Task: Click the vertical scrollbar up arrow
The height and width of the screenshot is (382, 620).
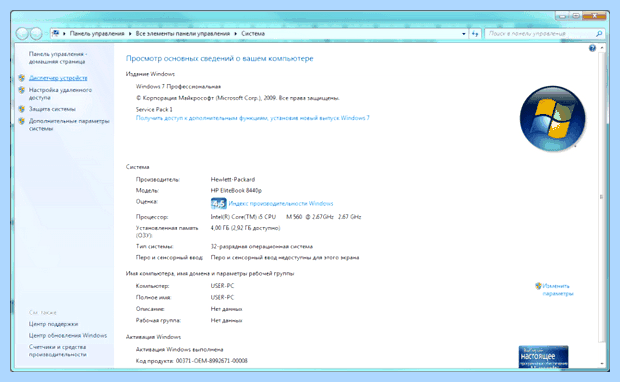Action: [602, 47]
